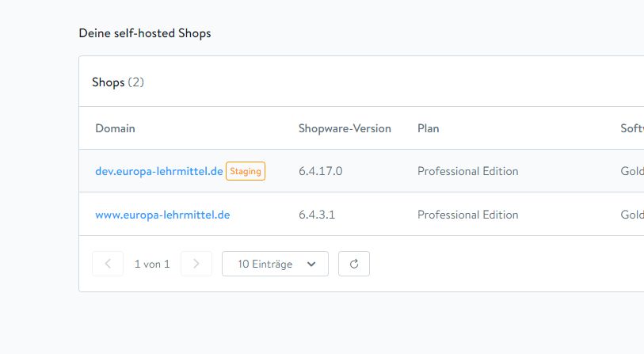The image size is (644, 354).
Task: Go to the next page arrow
Action: [196, 264]
